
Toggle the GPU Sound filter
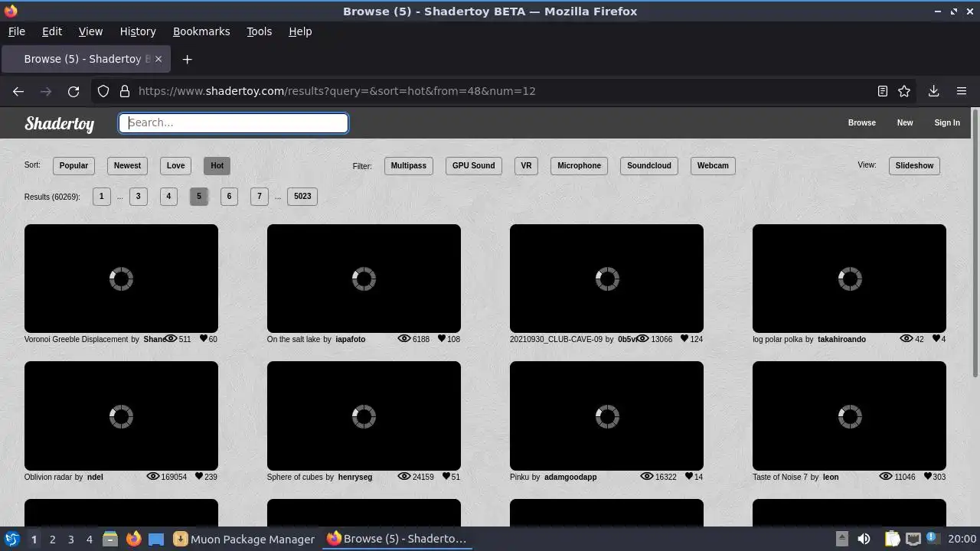(x=473, y=165)
